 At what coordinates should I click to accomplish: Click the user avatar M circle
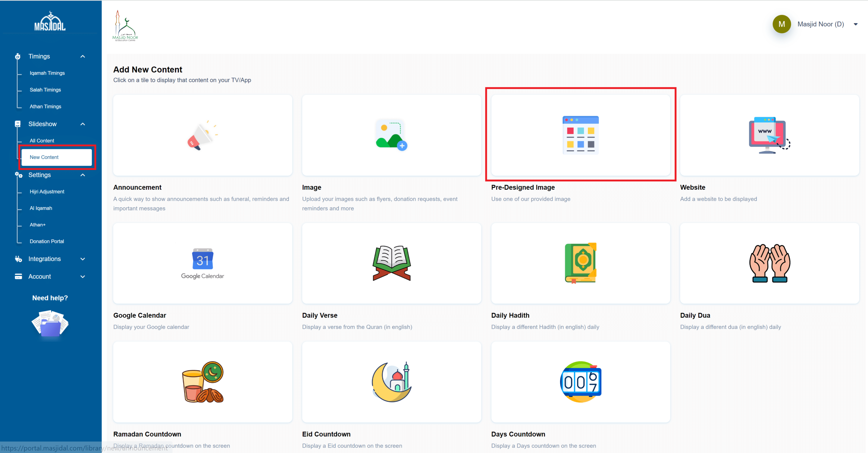[782, 24]
